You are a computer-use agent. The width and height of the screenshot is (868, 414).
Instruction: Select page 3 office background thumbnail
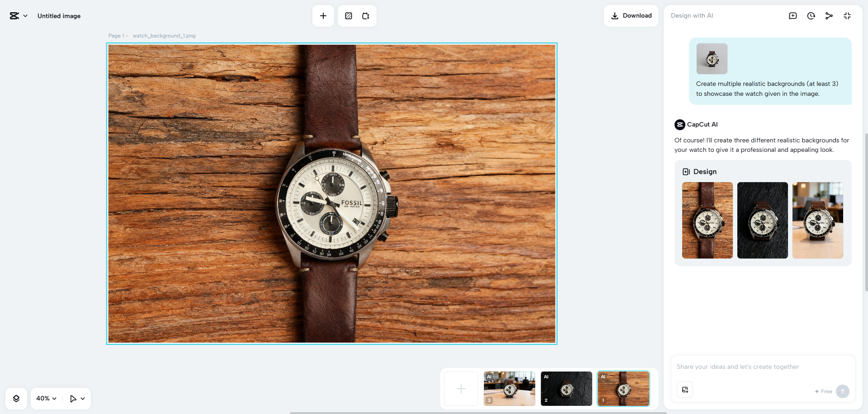[x=509, y=389]
